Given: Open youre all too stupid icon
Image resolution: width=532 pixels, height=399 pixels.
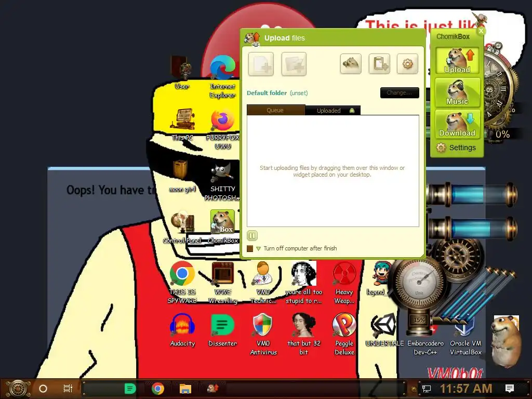Looking at the screenshot, I should 303,282.
